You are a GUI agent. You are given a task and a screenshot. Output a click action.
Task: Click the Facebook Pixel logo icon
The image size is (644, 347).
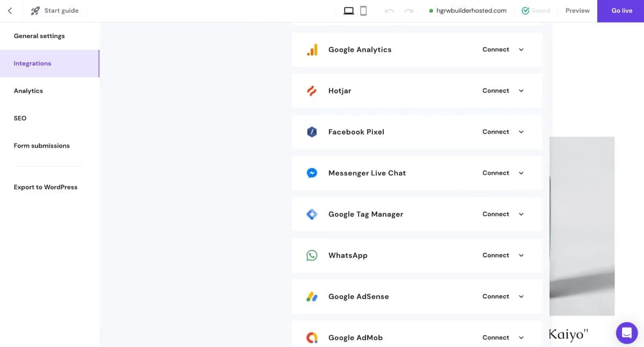click(x=312, y=132)
